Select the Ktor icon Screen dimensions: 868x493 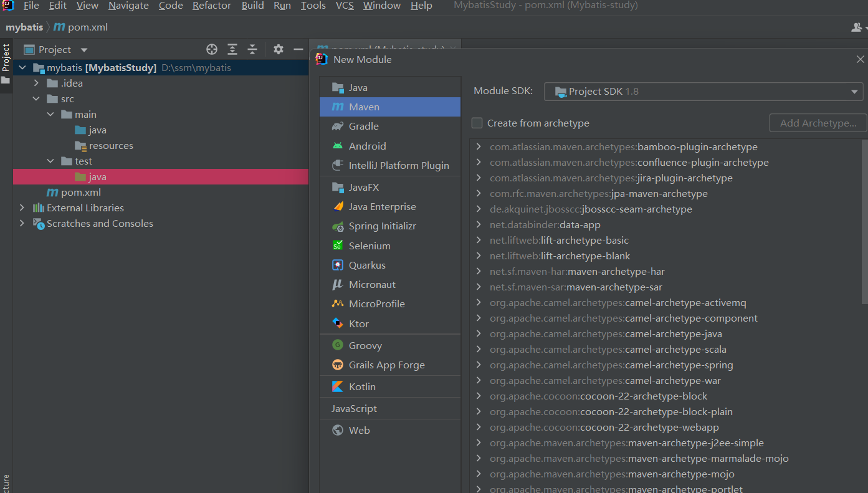click(x=338, y=323)
